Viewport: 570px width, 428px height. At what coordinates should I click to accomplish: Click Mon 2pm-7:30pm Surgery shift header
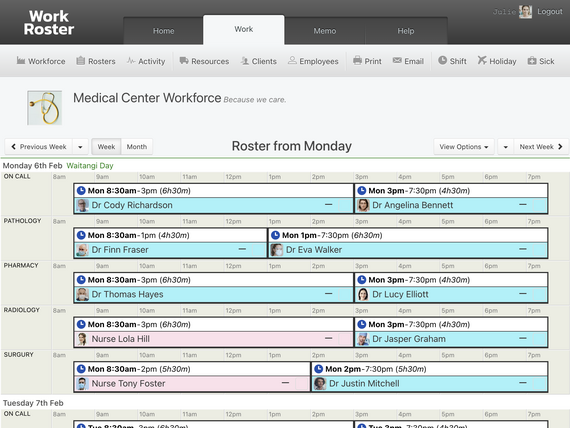pos(430,369)
